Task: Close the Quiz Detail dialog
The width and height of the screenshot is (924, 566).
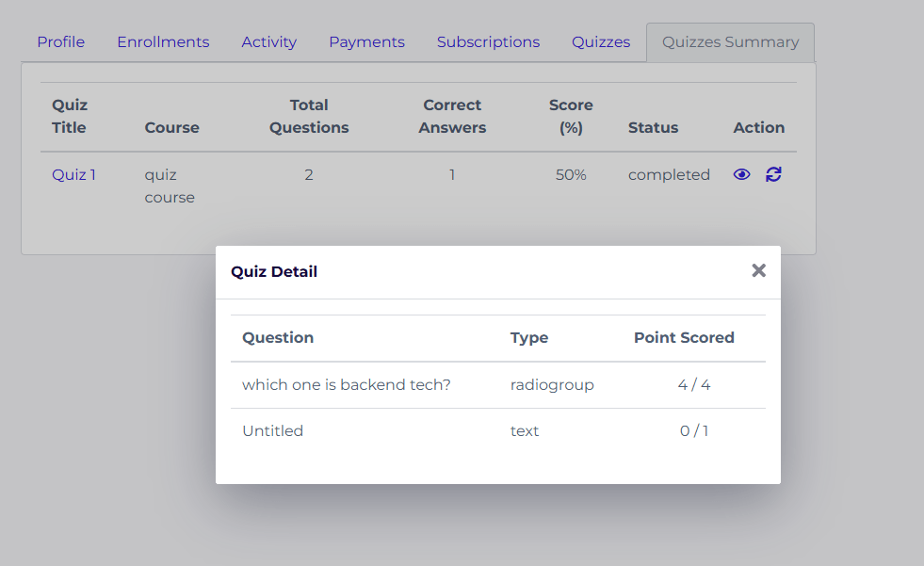Action: [x=758, y=271]
